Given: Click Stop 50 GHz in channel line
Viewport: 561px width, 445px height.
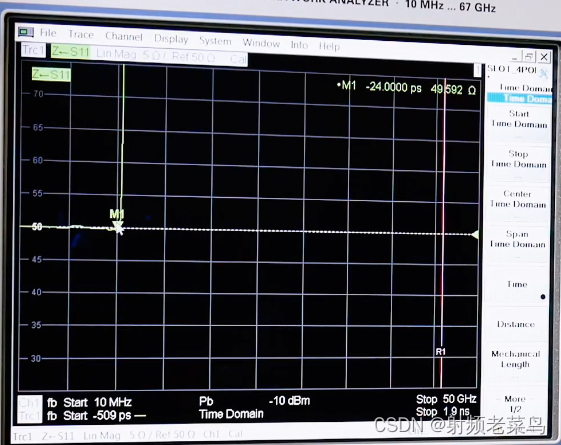Looking at the screenshot, I should point(446,399).
